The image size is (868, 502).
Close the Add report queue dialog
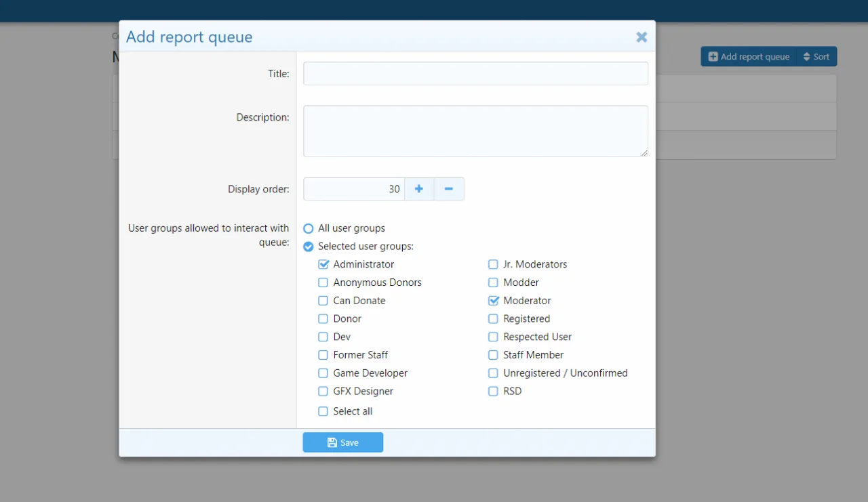click(x=641, y=37)
